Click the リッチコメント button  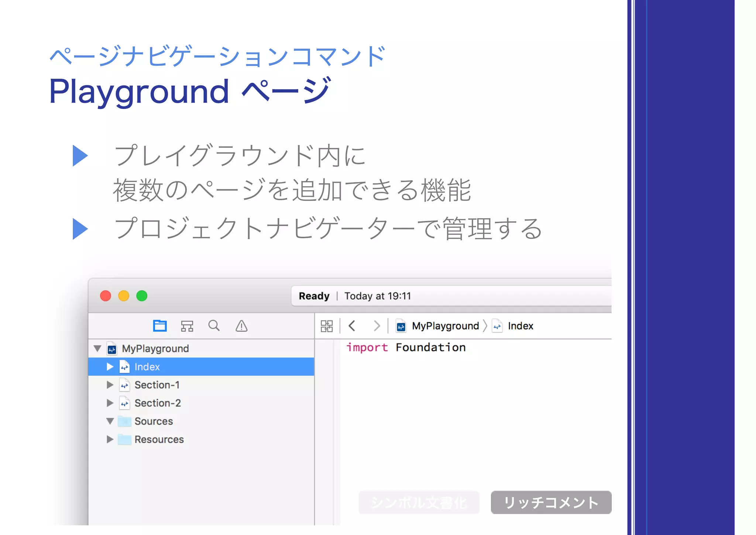click(x=551, y=502)
